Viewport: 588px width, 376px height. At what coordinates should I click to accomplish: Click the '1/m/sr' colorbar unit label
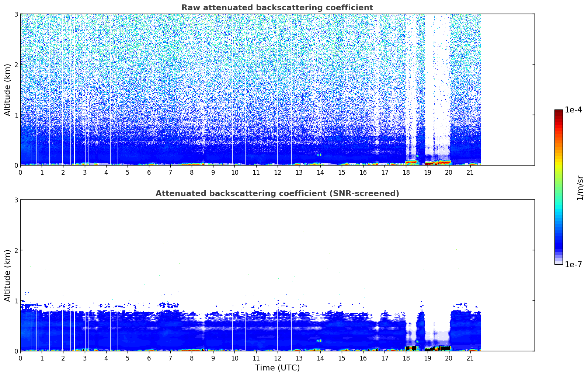click(x=580, y=188)
